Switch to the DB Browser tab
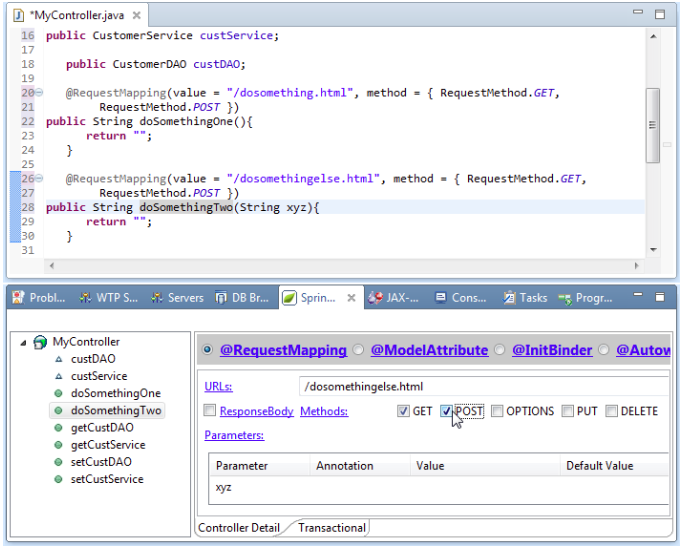The image size is (680, 547). click(x=242, y=298)
